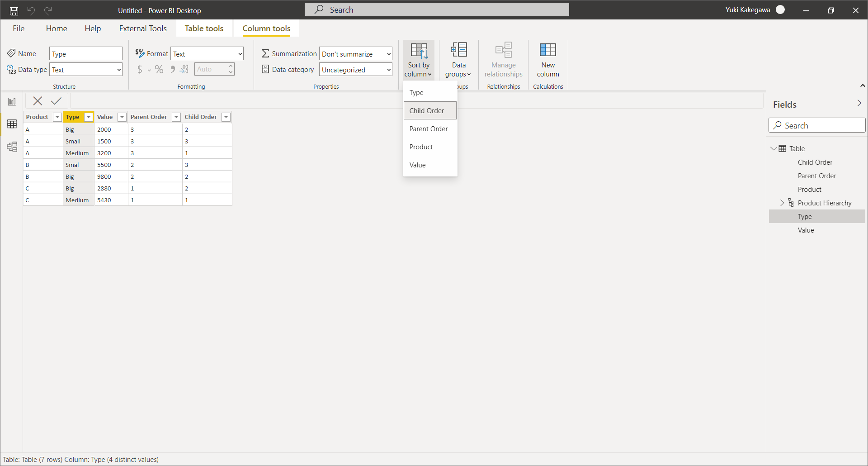This screenshot has width=868, height=466.
Task: Switch to the Help tab
Action: coord(93,29)
